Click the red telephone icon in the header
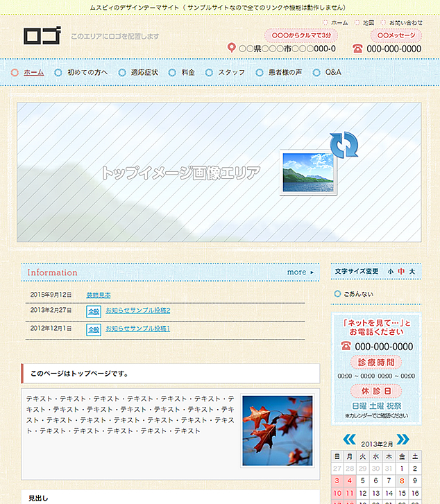440x504 pixels. [x=357, y=49]
